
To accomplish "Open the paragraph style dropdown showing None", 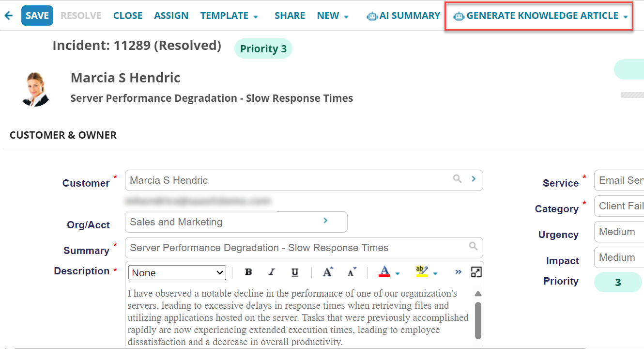I will tap(177, 272).
